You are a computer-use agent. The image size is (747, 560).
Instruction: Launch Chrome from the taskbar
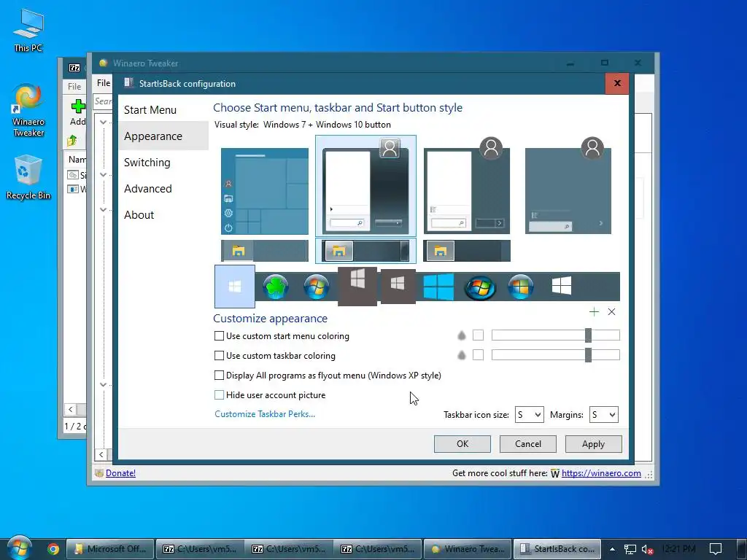tap(53, 549)
